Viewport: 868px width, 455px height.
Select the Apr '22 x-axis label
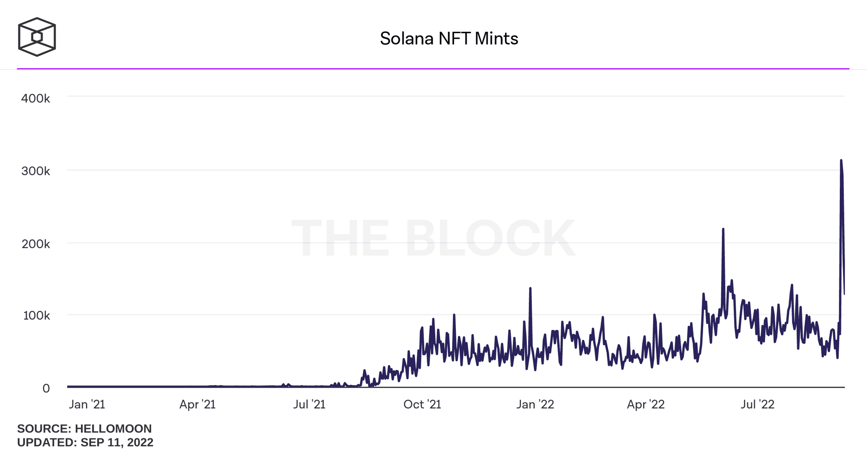point(646,404)
